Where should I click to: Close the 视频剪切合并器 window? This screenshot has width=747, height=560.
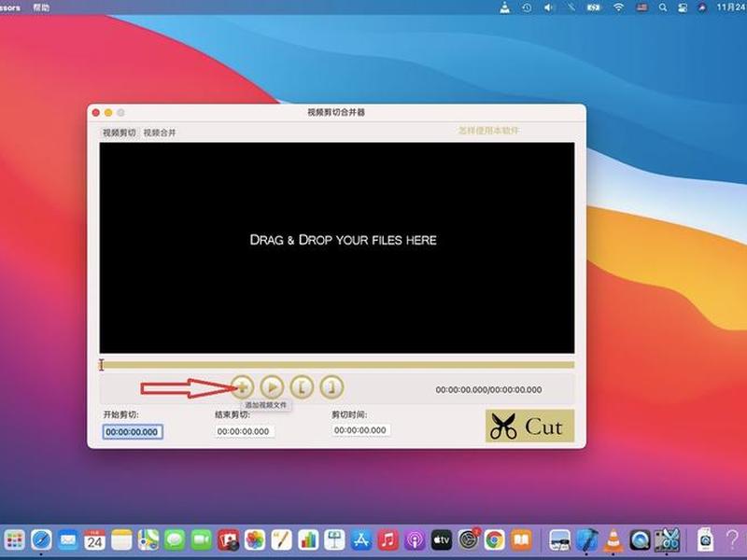pyautogui.click(x=96, y=113)
